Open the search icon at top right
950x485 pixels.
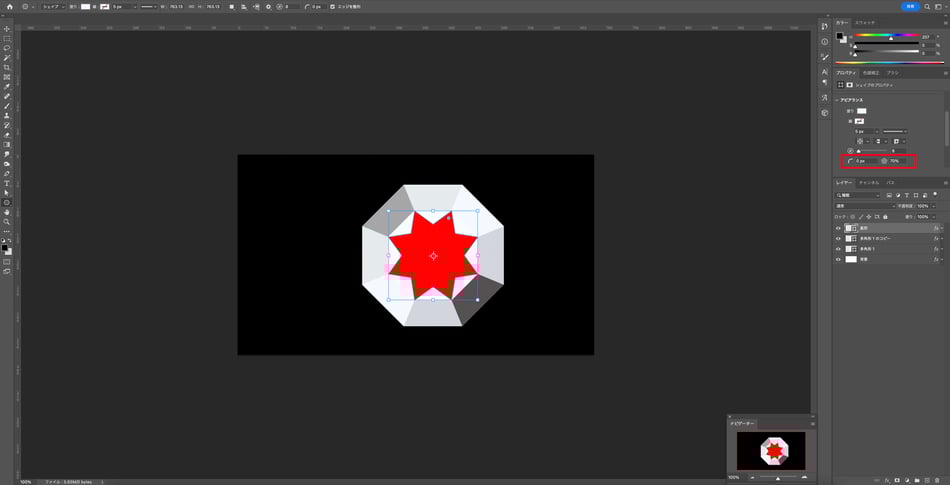coord(927,7)
